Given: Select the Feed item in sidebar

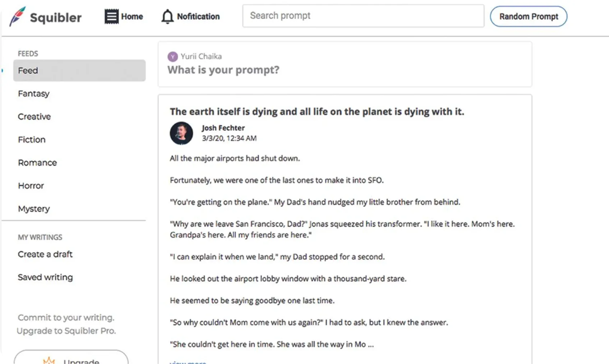Looking at the screenshot, I should click(79, 70).
